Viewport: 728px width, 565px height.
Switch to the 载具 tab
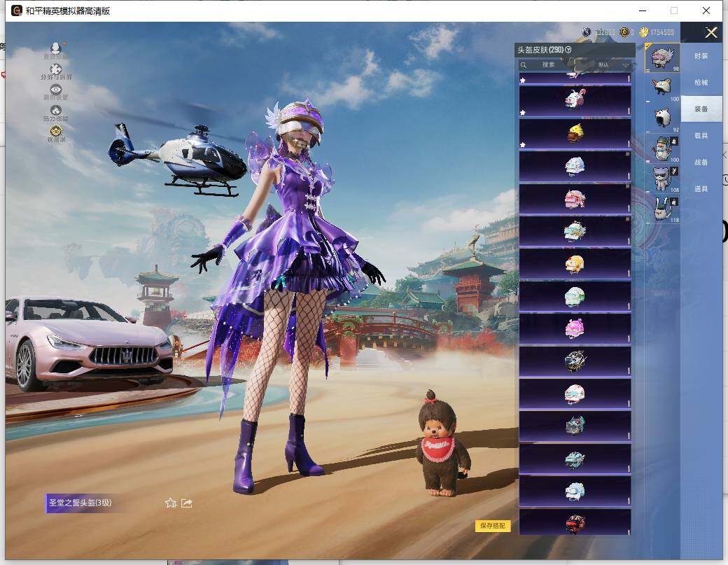tap(701, 136)
